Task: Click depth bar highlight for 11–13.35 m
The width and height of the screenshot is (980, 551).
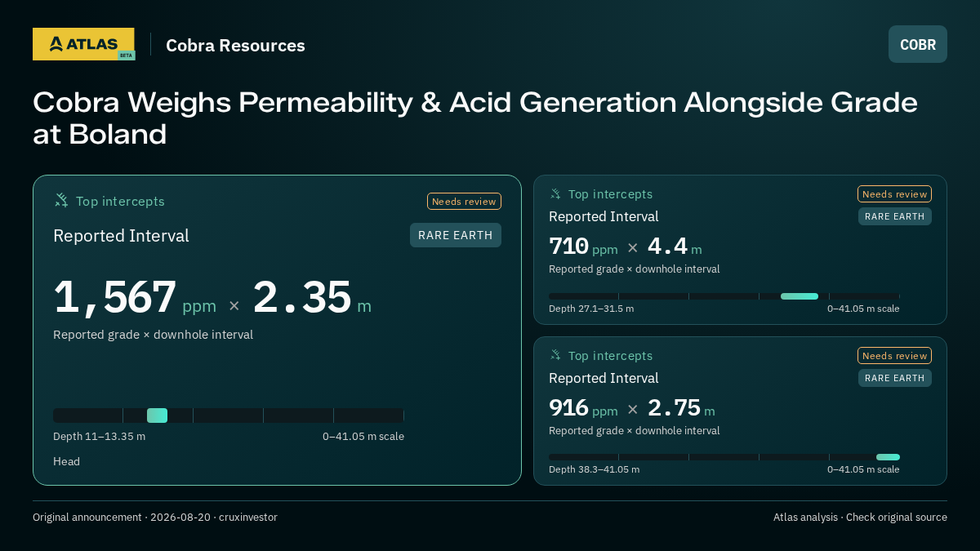Action: point(157,415)
